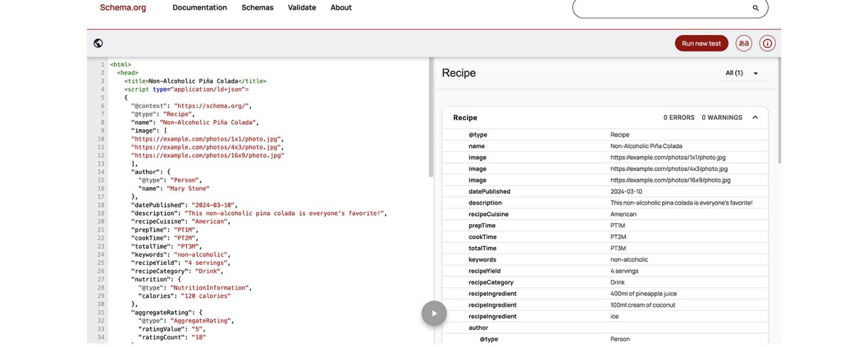Select the datePublished value 2024-03-10
This screenshot has width=868, height=347.
coord(624,191)
